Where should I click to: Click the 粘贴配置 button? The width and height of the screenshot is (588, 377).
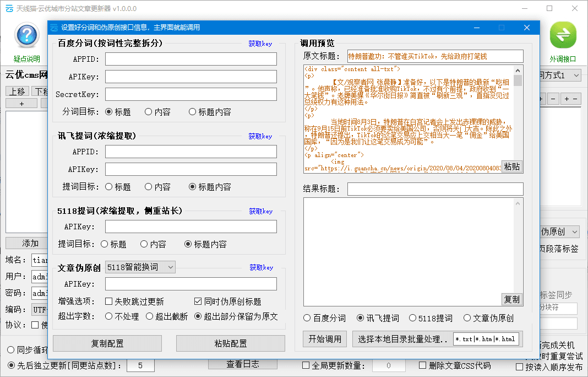pos(231,343)
